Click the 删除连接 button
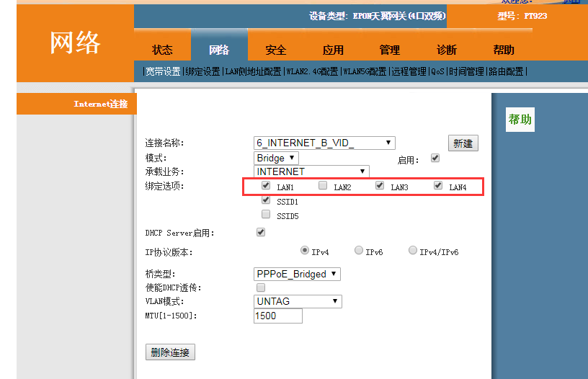Image resolution: width=588 pixels, height=379 pixels. (x=170, y=352)
